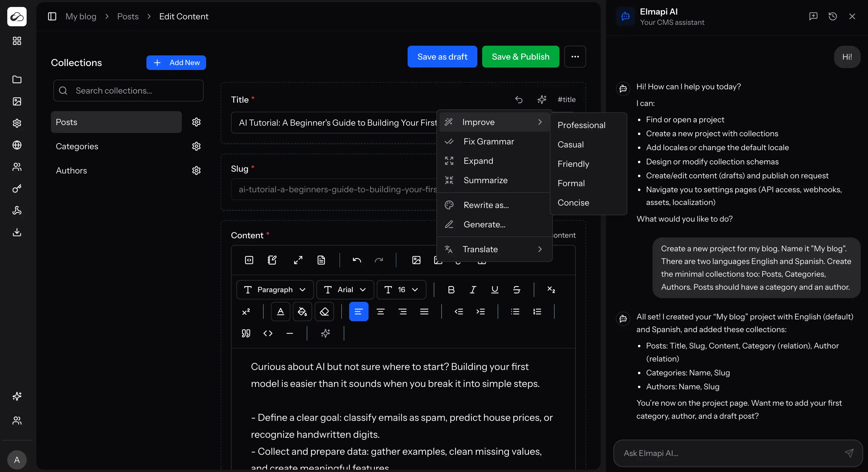868x472 pixels.
Task: Open the AI sparkle icon near bottom of left rail
Action: point(17,396)
